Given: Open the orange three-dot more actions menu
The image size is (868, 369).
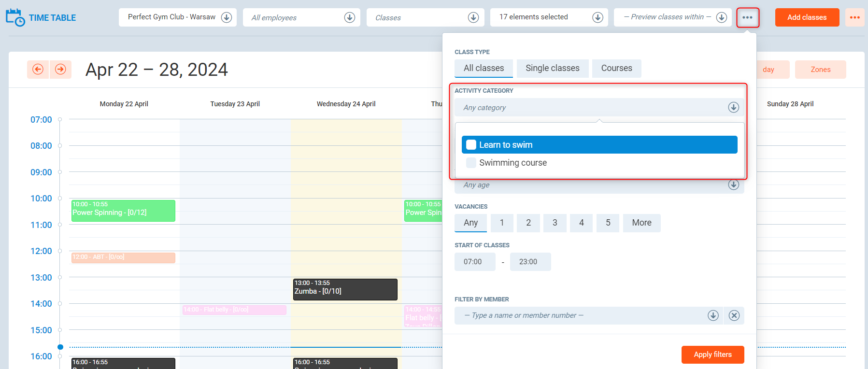Looking at the screenshot, I should coord(854,17).
